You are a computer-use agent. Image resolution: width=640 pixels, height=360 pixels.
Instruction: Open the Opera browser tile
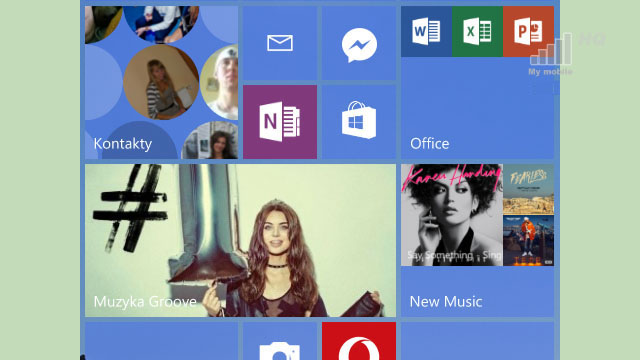(359, 341)
